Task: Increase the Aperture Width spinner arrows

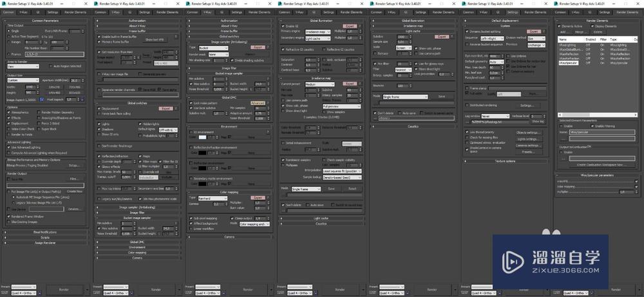Action: [82, 80]
